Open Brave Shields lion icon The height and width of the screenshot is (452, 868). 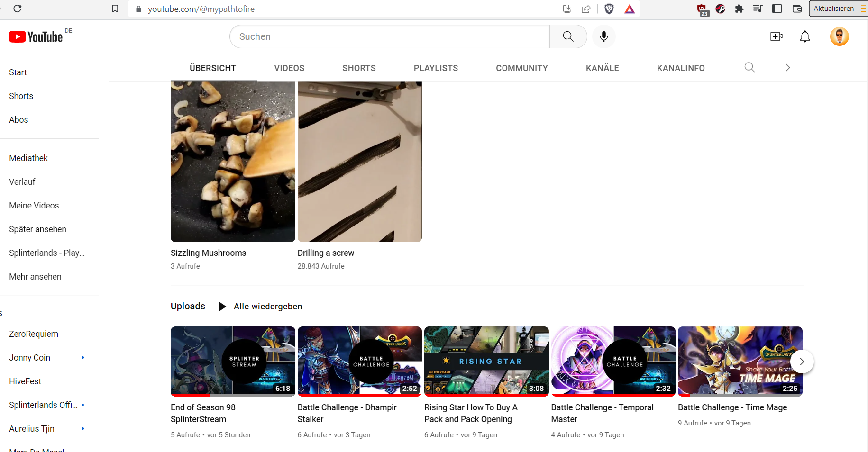(610, 9)
